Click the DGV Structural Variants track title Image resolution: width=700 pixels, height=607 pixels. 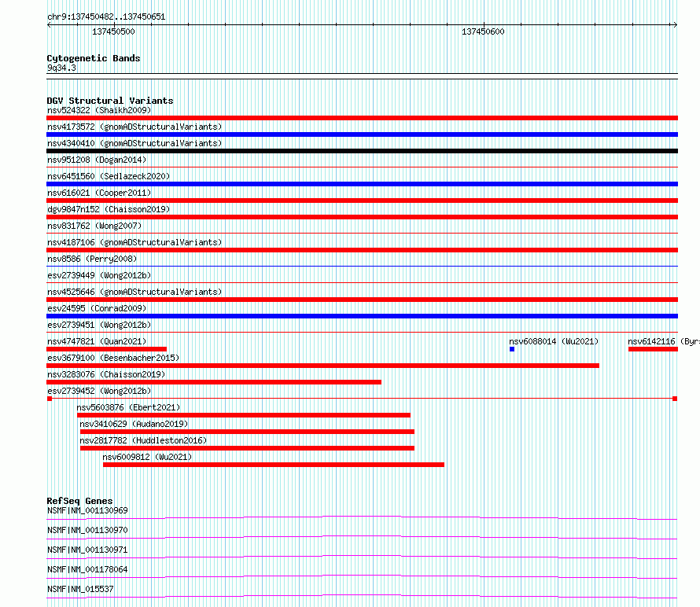[110, 101]
